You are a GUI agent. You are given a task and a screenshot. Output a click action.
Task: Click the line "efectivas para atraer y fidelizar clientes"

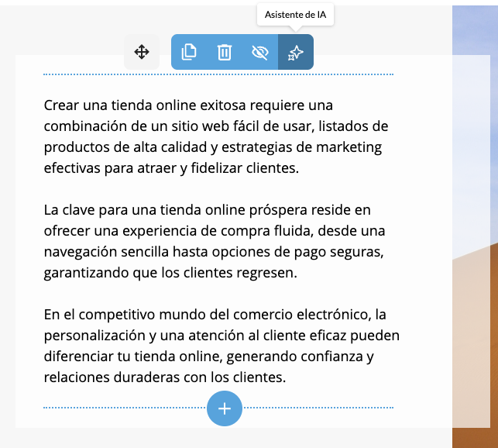(171, 168)
